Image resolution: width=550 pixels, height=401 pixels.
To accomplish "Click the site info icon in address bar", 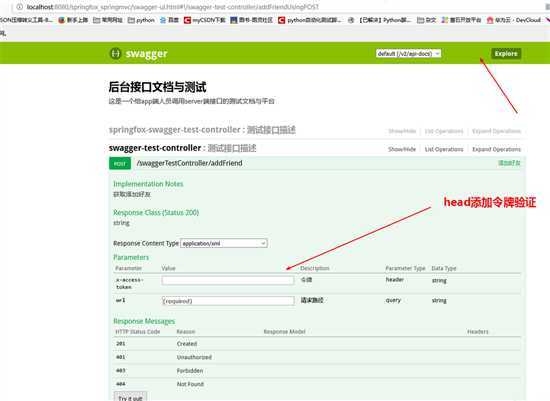I will click(20, 7).
